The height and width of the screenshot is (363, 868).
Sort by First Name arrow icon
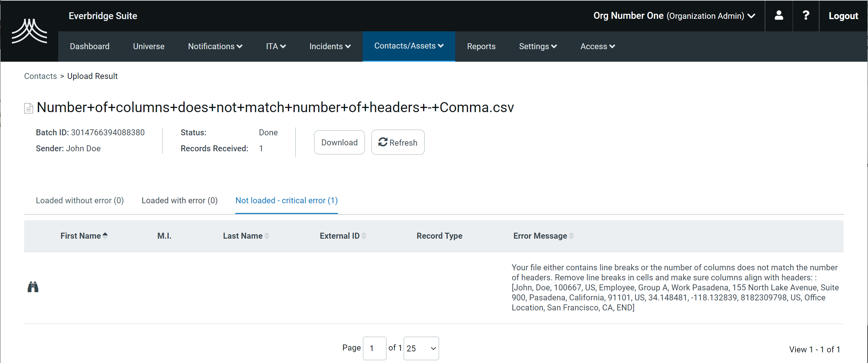[105, 236]
